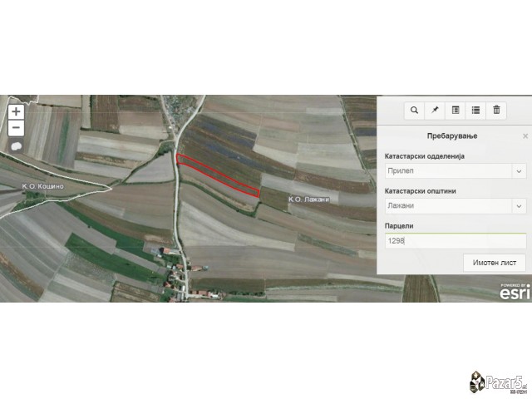Zoom in on the map
Image resolution: width=532 pixels, height=399 pixels.
[x=16, y=111]
